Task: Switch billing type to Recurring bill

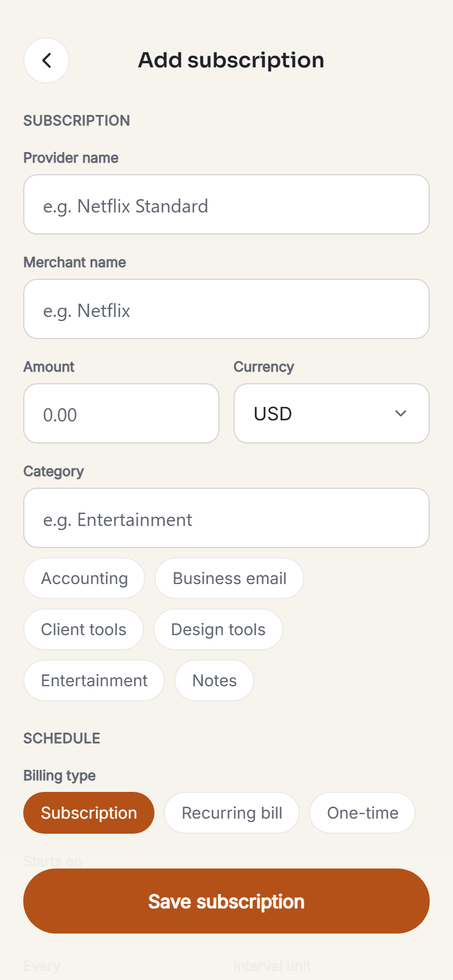Action: pos(232,813)
